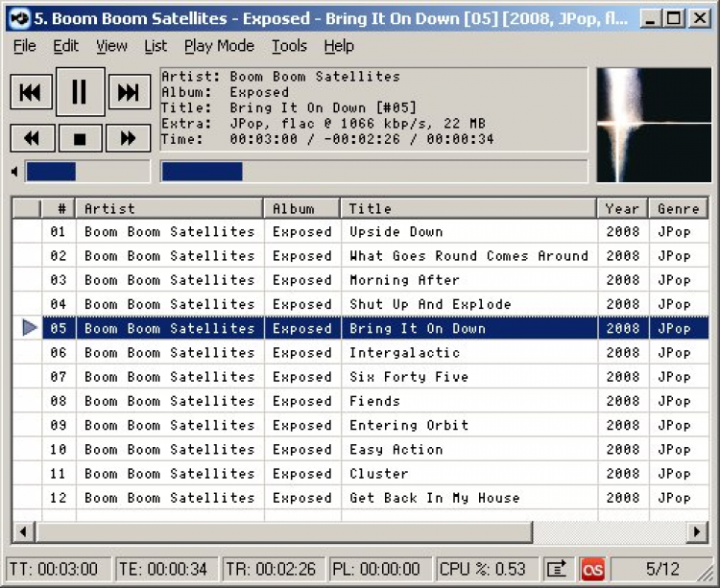This screenshot has height=588, width=720.
Task: Open the Tools menu
Action: (x=289, y=46)
